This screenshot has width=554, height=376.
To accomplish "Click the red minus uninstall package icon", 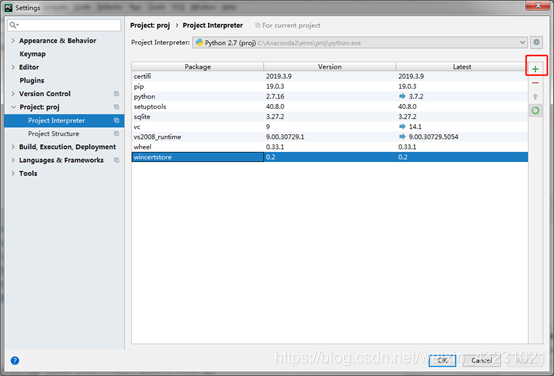I will click(535, 83).
